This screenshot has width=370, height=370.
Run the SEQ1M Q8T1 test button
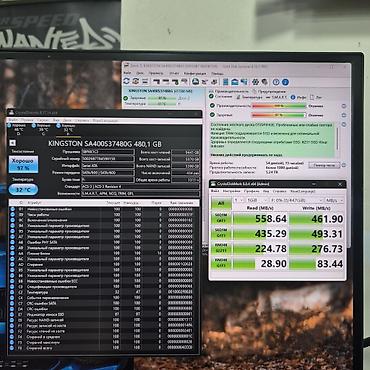(x=221, y=218)
